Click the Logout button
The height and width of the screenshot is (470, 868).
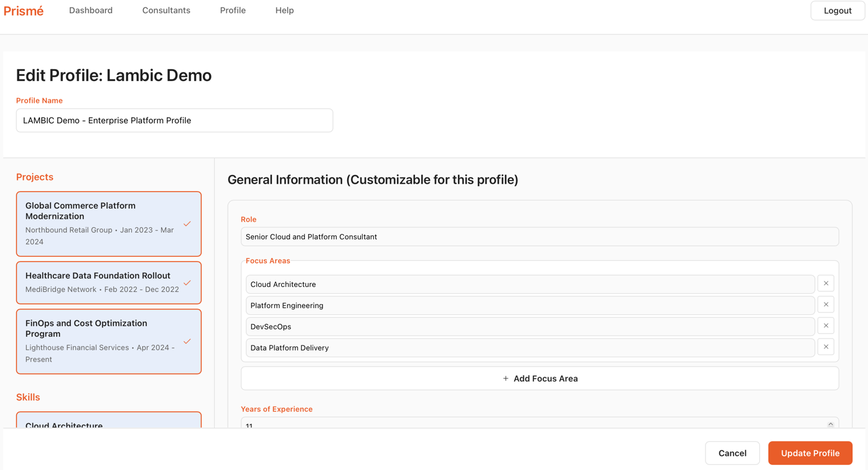837,10
